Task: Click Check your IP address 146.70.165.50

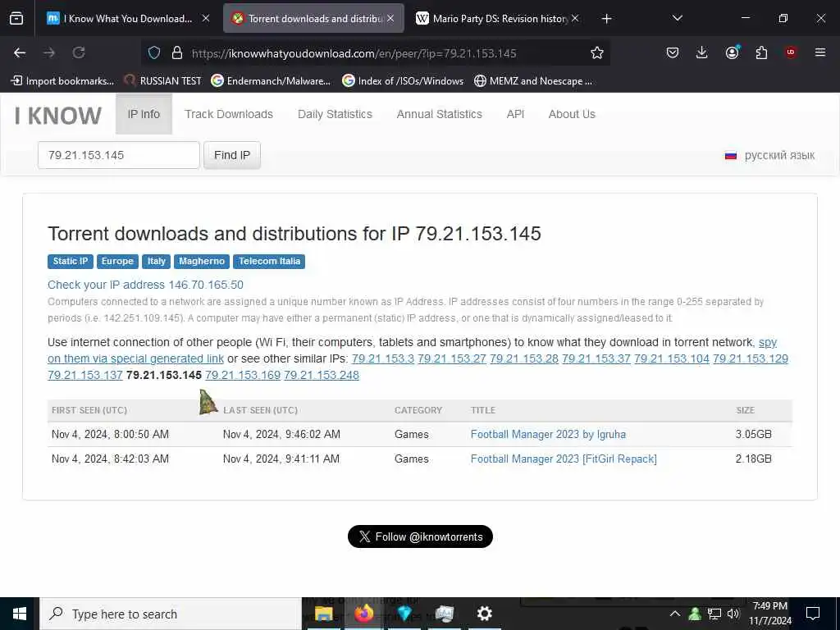Action: click(x=145, y=285)
